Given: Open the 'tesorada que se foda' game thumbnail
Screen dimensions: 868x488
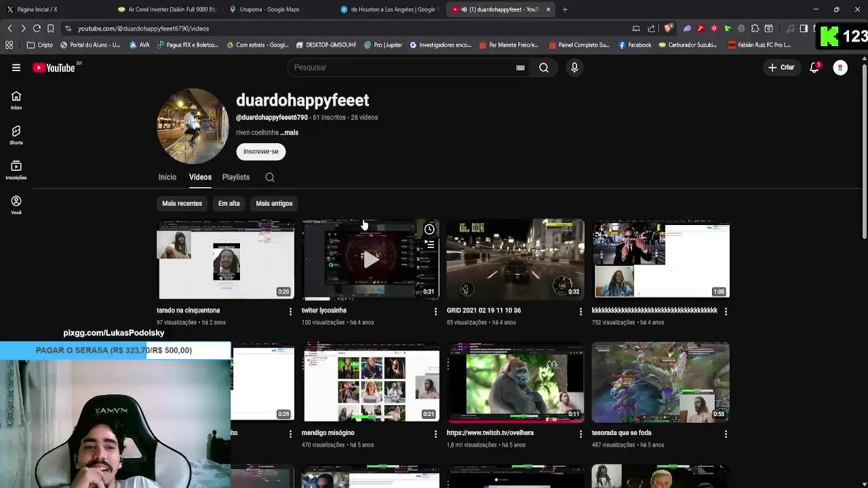Looking at the screenshot, I should click(660, 382).
